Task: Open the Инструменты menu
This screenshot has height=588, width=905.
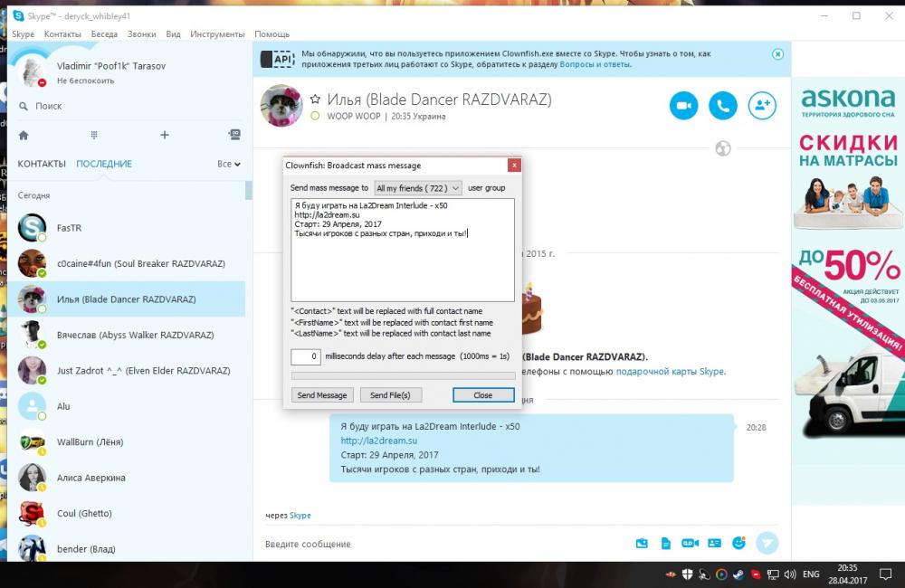Action: click(217, 34)
